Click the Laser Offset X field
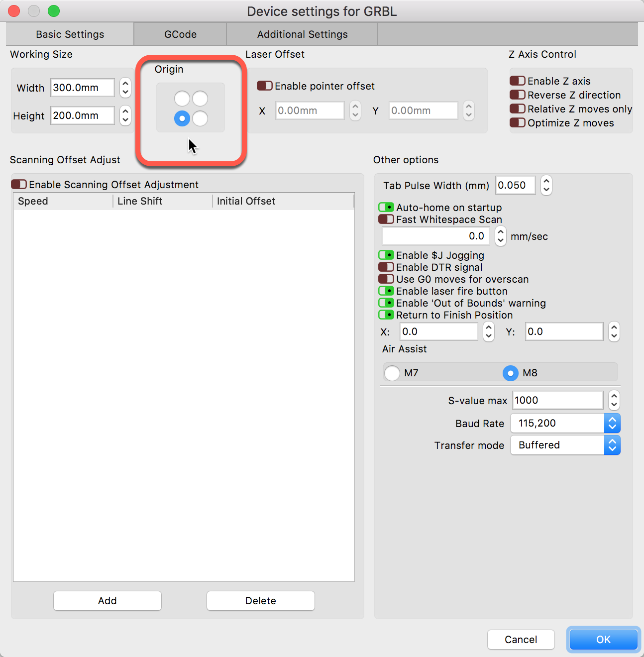644x657 pixels. [x=310, y=110]
